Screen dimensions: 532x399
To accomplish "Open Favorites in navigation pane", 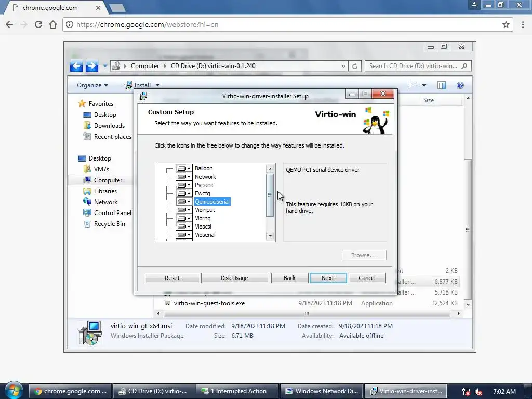I will coord(96,104).
